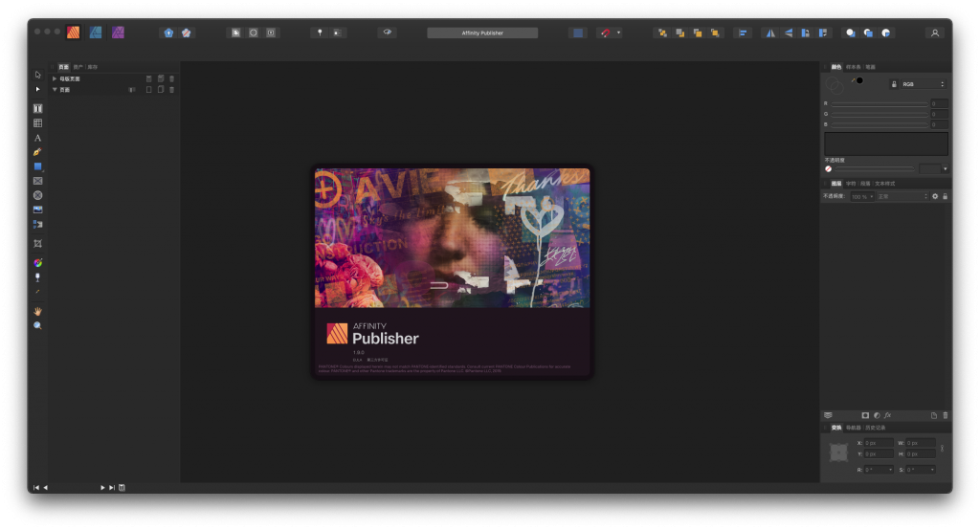Switch to the Stock panel tab

pos(93,67)
